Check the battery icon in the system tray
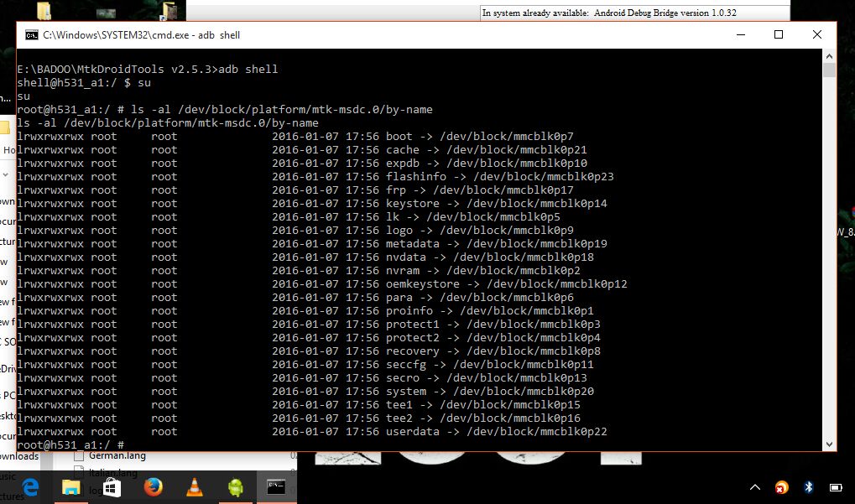This screenshot has width=855, height=504. point(836,487)
